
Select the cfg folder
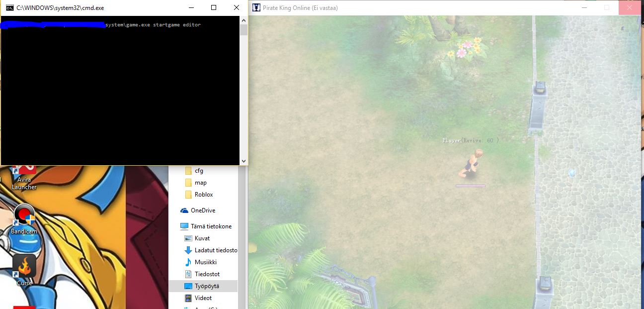point(199,171)
